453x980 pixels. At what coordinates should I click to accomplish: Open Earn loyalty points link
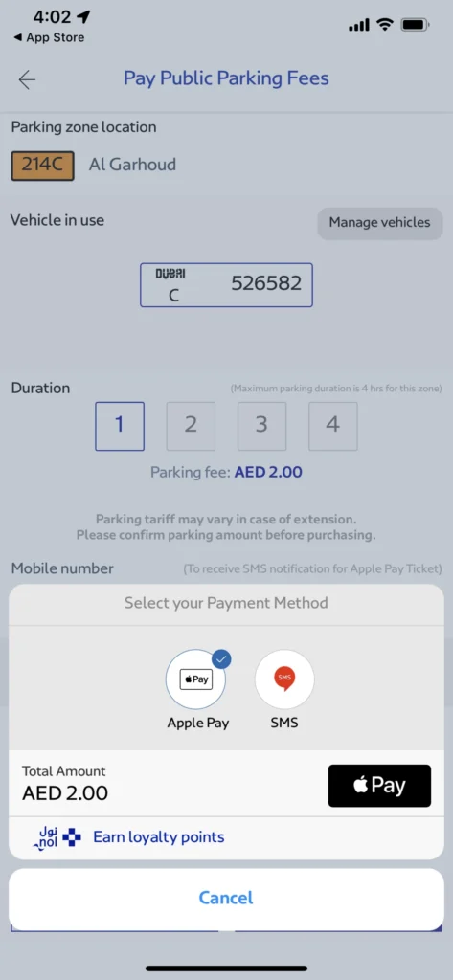(x=158, y=836)
